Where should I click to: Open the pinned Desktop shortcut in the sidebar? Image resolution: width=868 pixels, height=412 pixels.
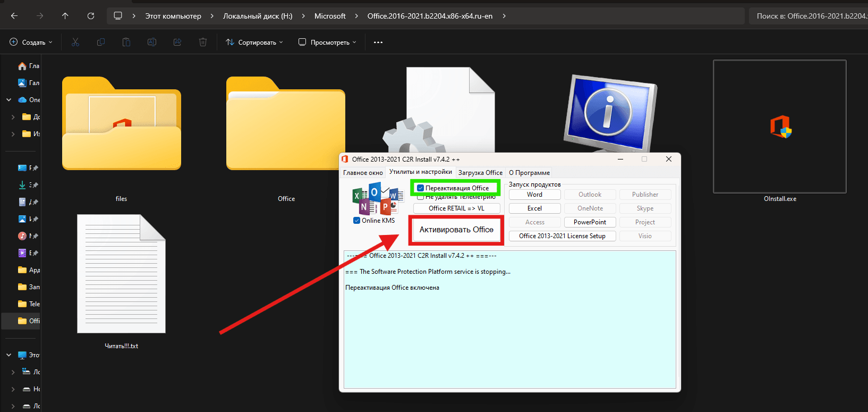point(29,168)
